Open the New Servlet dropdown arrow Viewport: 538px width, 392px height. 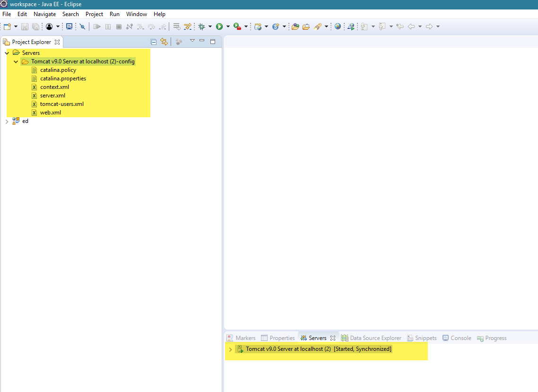tap(284, 26)
